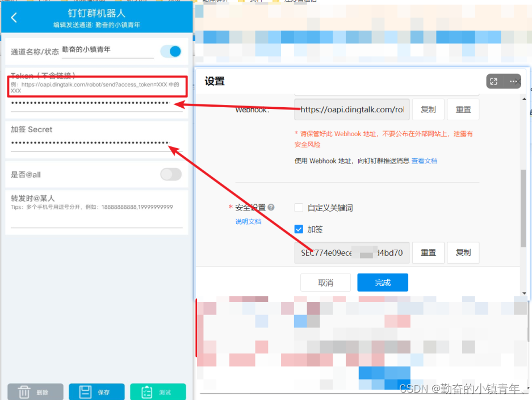The image size is (532, 400).
Task: Click into the Token password field
Action: click(x=97, y=103)
